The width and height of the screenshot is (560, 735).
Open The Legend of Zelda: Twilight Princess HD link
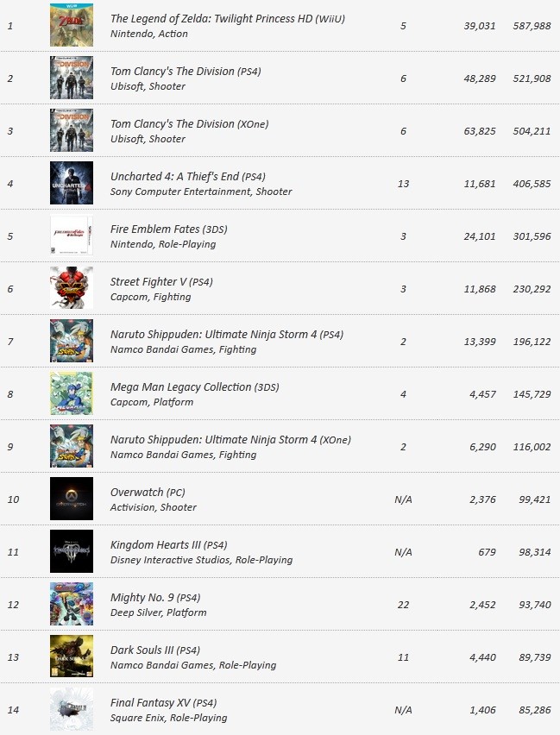tap(228, 19)
